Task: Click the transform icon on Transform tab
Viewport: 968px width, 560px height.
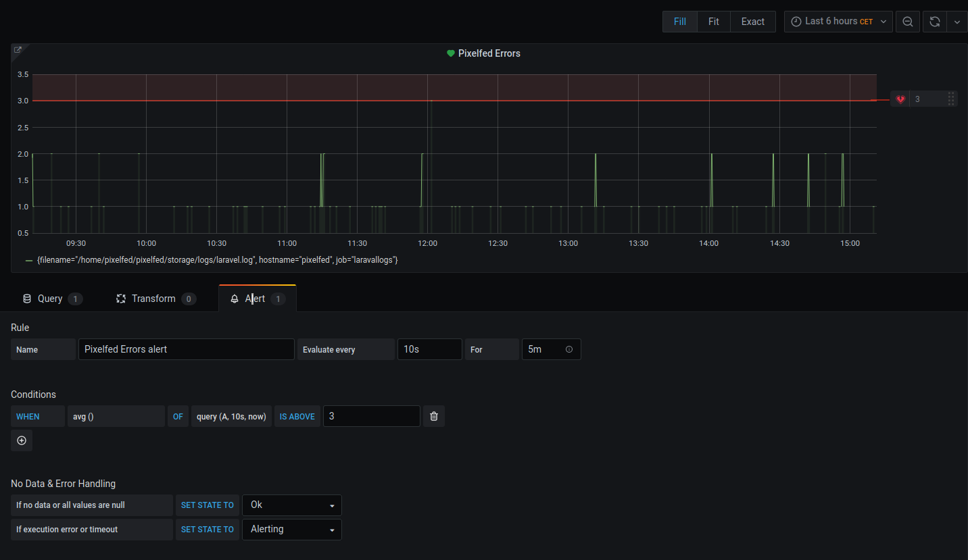Action: tap(121, 299)
